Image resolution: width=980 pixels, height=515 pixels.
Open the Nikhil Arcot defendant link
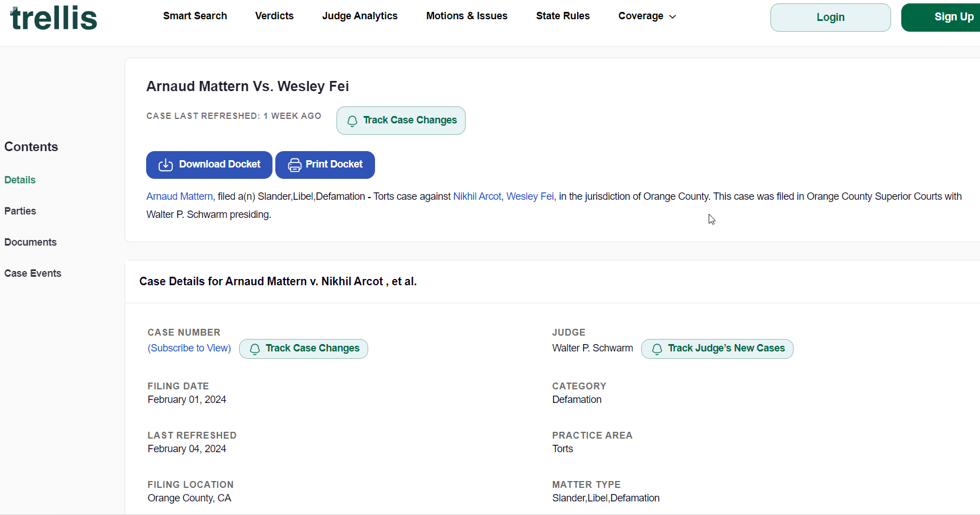pos(476,196)
